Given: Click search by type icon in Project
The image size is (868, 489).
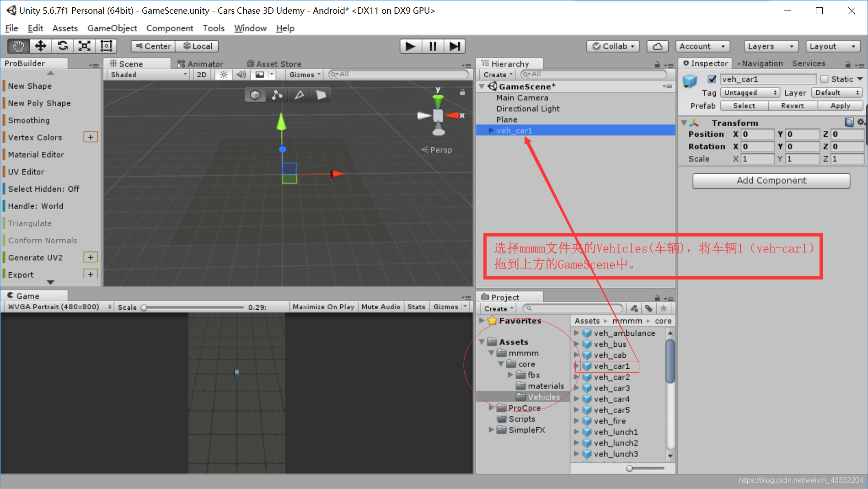Looking at the screenshot, I should [634, 308].
